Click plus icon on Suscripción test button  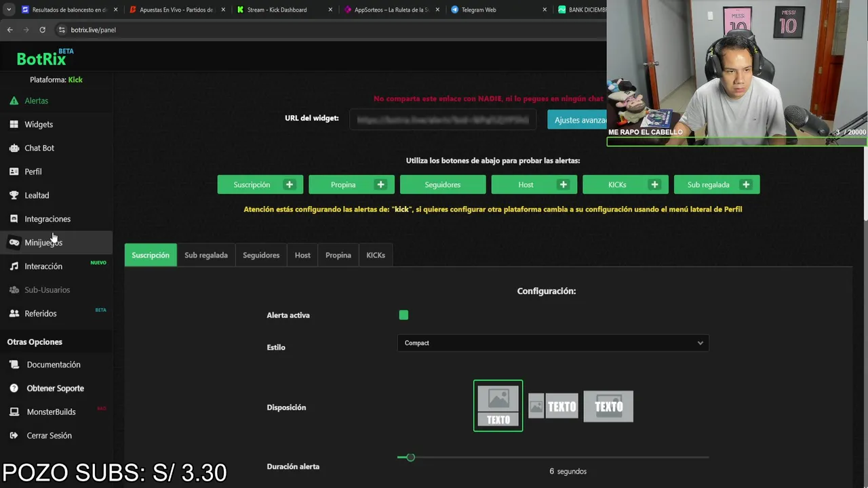coord(290,184)
